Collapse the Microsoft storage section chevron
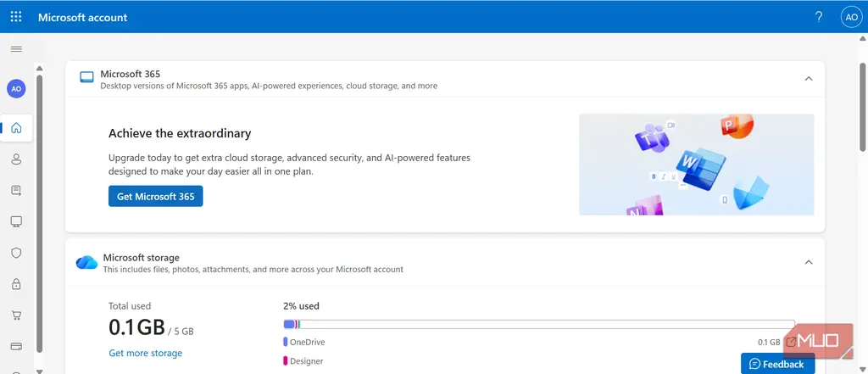Screen dimensions: 868x374 [808, 262]
